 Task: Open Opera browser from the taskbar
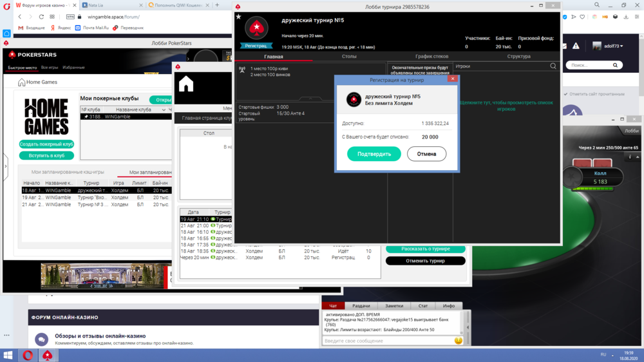click(28, 355)
